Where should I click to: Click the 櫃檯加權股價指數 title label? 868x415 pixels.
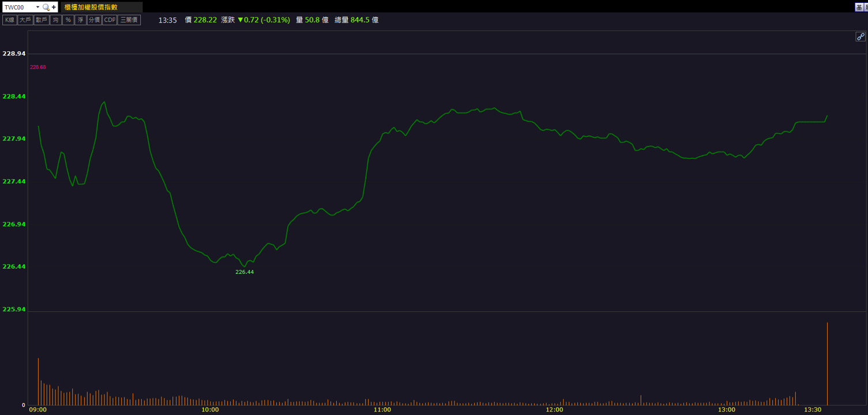91,7
